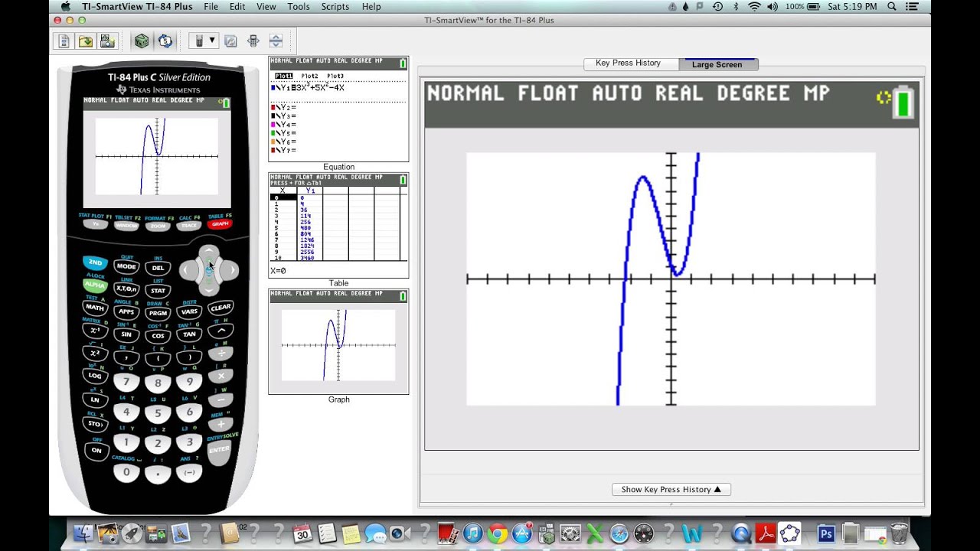This screenshot has width=980, height=551.
Task: Click the left arrow on calculator keypad
Action: pyautogui.click(x=186, y=269)
